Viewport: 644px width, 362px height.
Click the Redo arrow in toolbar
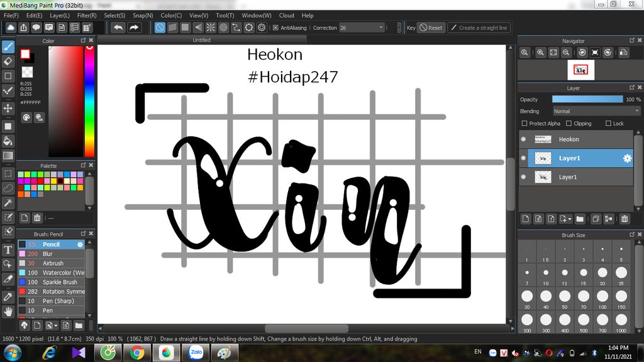(x=134, y=28)
